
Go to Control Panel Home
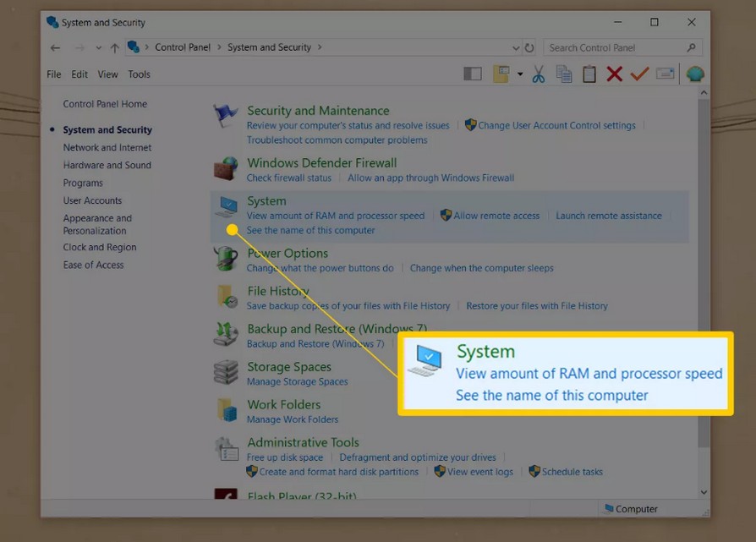(x=105, y=104)
